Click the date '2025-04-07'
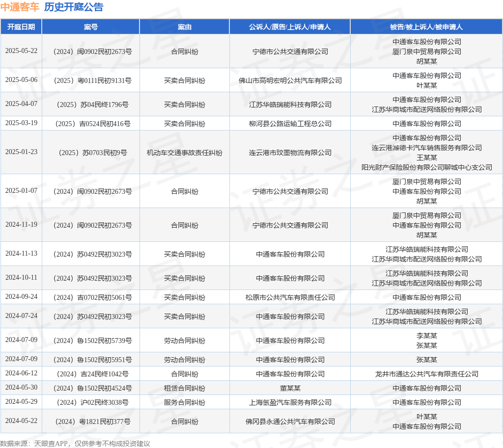Image resolution: width=503 pixels, height=448 pixels. click(x=21, y=104)
